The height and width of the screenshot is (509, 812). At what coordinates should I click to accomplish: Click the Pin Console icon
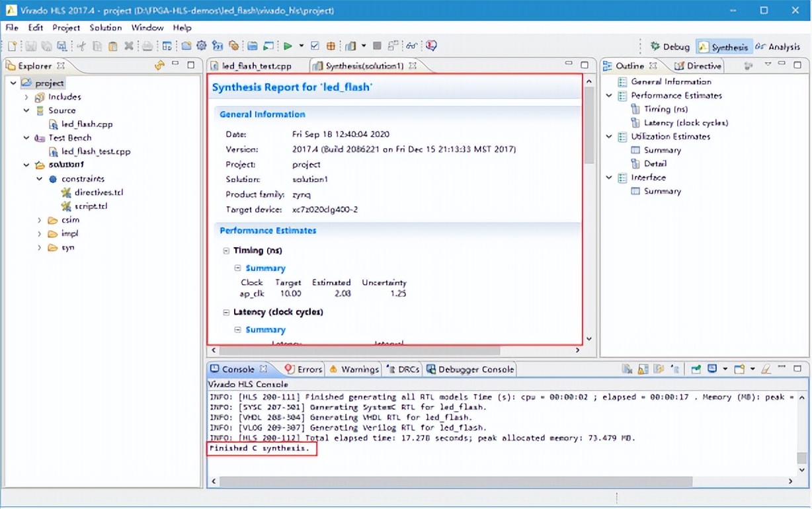(696, 370)
